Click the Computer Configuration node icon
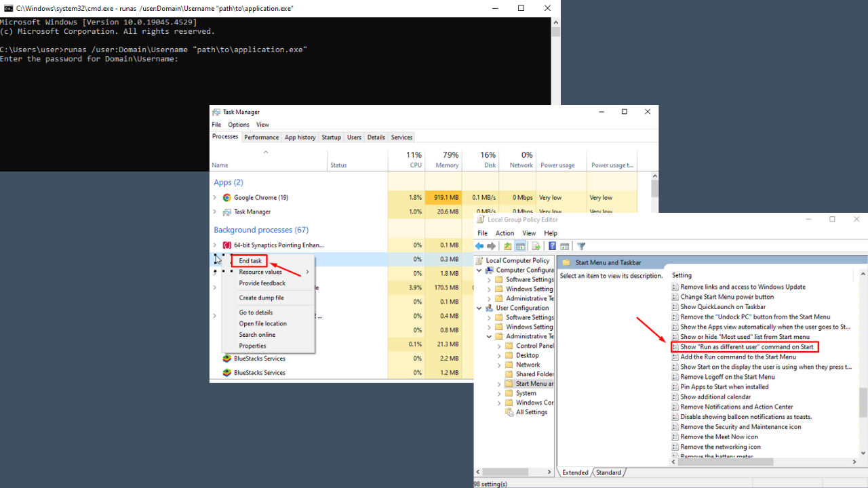868x488 pixels. (490, 270)
